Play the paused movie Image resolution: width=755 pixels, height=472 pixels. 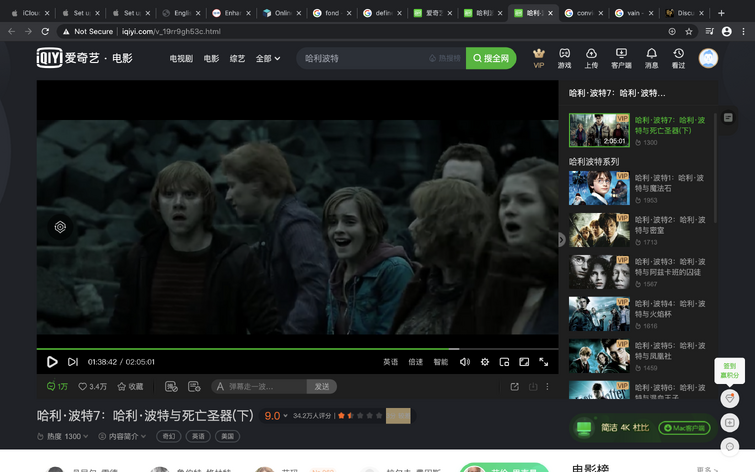point(52,362)
